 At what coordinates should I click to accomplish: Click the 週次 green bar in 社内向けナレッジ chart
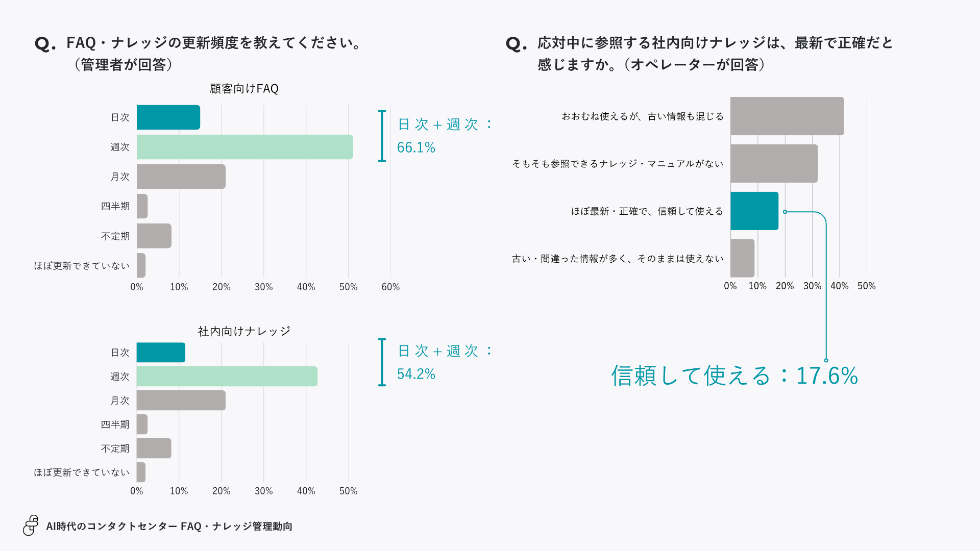(x=227, y=377)
